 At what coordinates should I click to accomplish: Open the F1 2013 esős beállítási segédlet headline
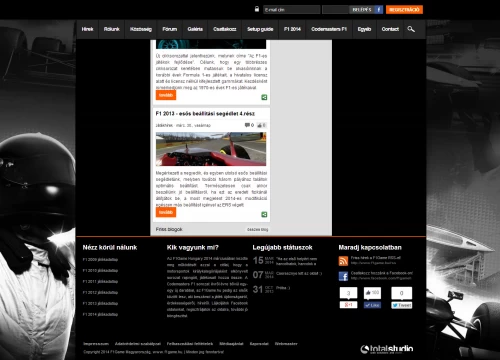tap(205, 114)
